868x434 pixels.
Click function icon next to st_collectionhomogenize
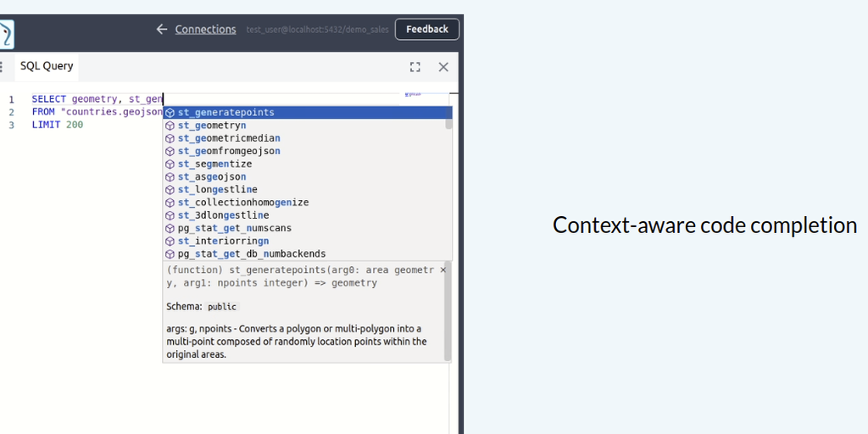pyautogui.click(x=170, y=202)
